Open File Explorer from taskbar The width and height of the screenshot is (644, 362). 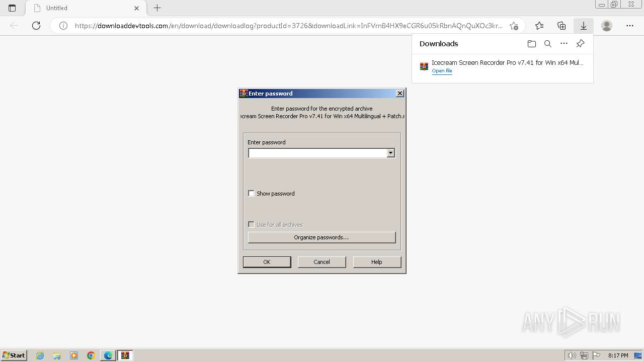tap(57, 355)
